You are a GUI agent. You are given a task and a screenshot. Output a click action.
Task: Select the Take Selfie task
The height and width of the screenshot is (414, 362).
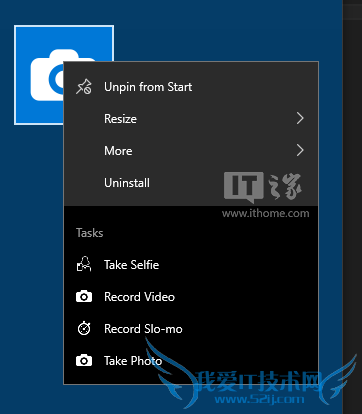[x=191, y=265]
